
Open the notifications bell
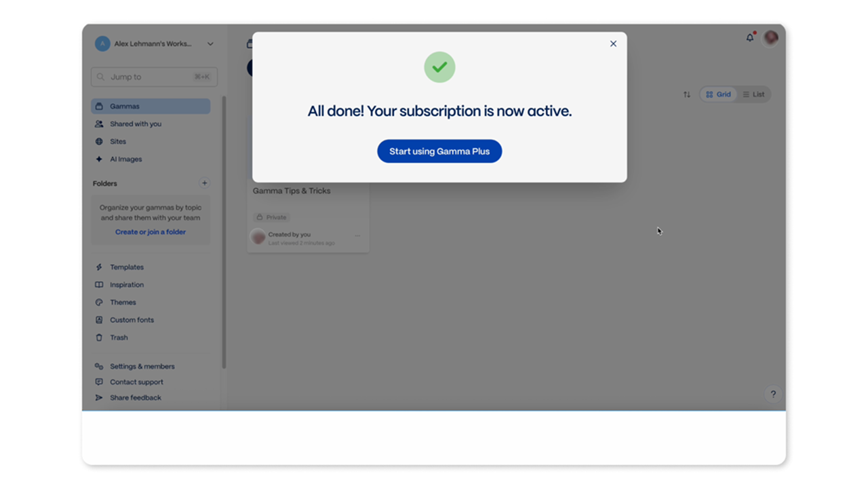(750, 38)
